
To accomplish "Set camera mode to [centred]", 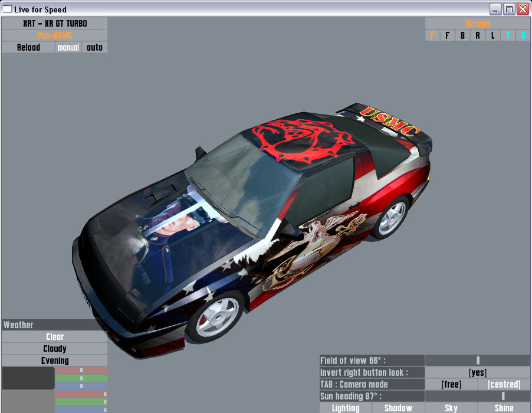I will pyautogui.click(x=504, y=384).
